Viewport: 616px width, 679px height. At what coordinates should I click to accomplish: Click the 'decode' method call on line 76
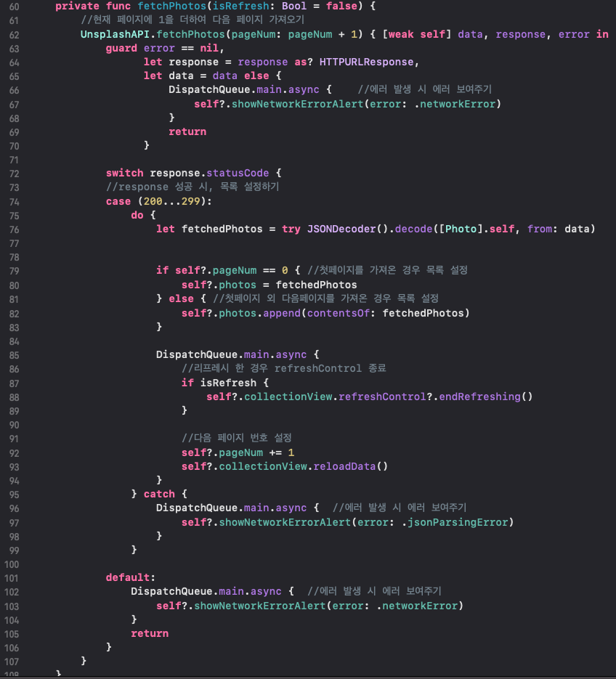click(414, 229)
